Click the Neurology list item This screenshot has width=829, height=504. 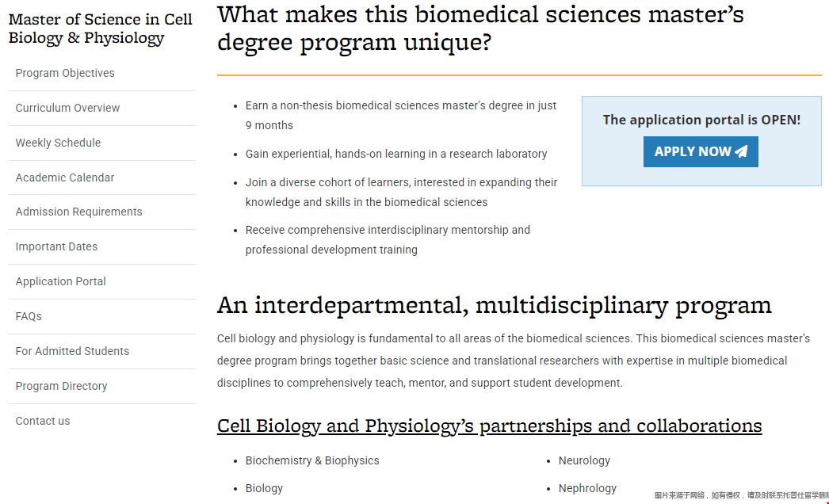[584, 460]
